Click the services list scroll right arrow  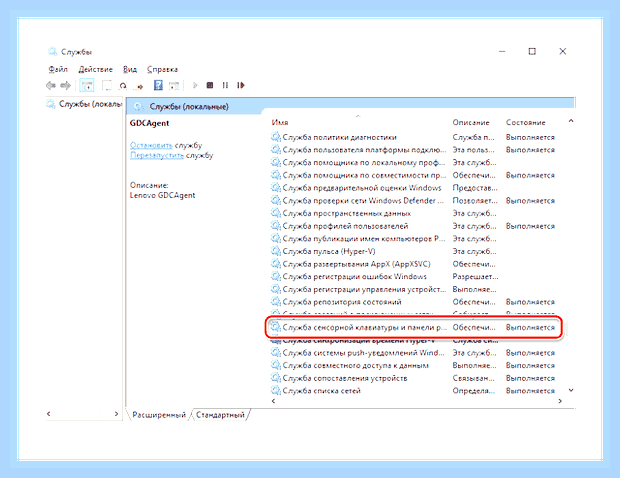coord(560,401)
